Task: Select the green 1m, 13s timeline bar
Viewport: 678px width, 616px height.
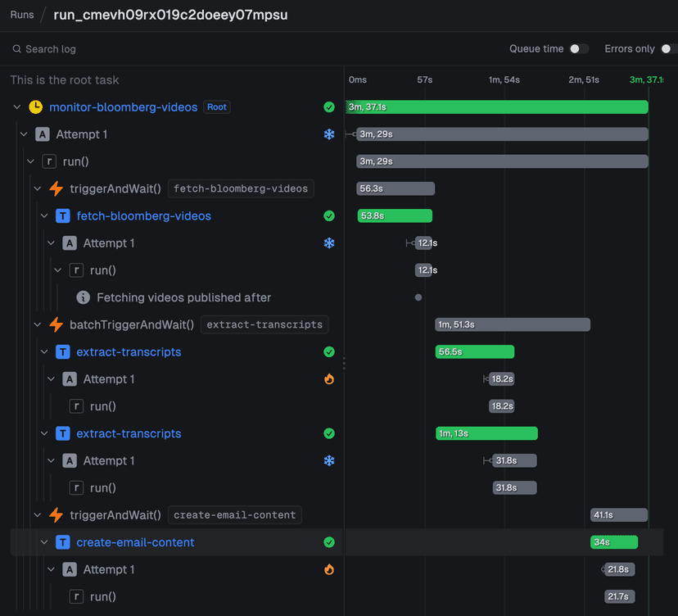Action: [x=487, y=433]
